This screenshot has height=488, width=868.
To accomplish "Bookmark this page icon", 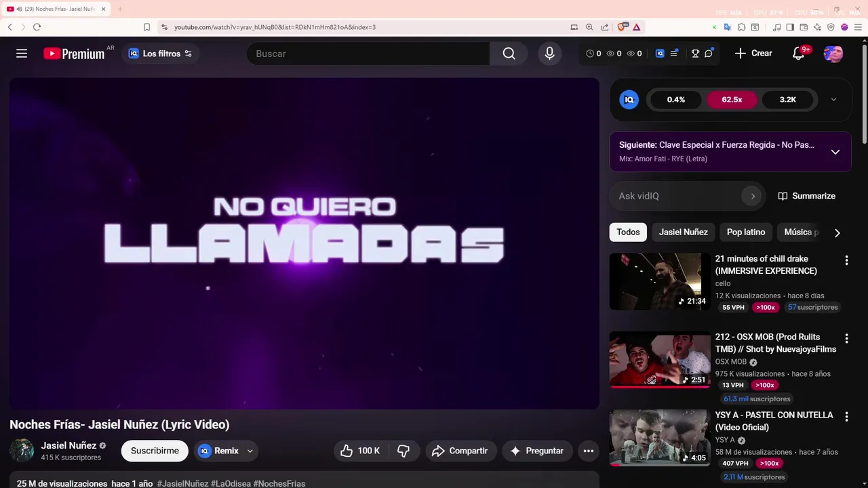I will pyautogui.click(x=146, y=27).
